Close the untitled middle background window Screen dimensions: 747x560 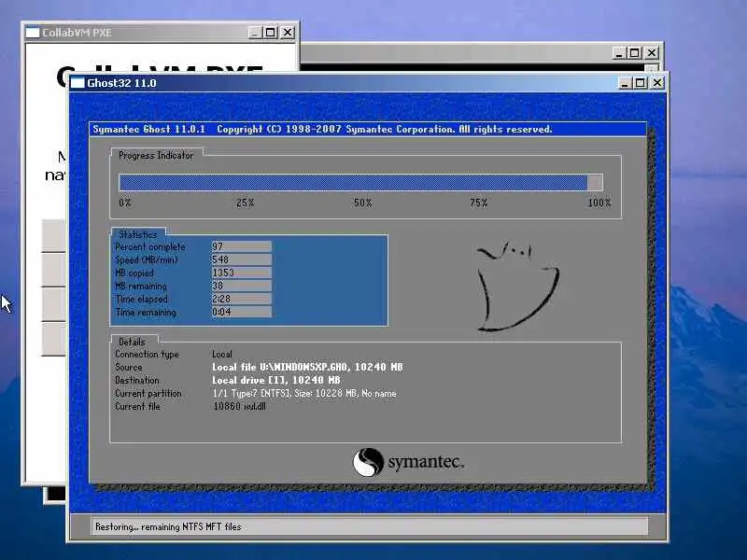[651, 53]
